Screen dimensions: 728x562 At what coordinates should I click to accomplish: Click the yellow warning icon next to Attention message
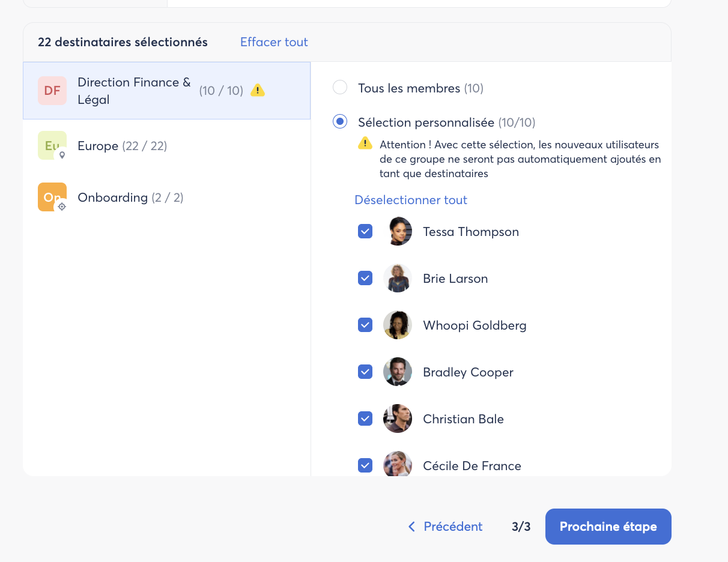[x=365, y=144]
